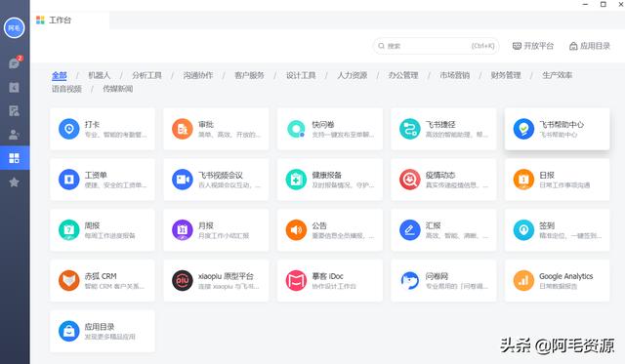Open the calendar icon in sidebar
Viewport: 625px width, 364px height.
[15, 87]
